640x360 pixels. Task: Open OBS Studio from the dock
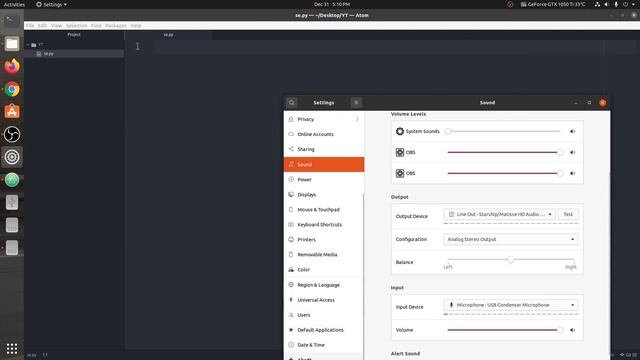click(x=12, y=134)
